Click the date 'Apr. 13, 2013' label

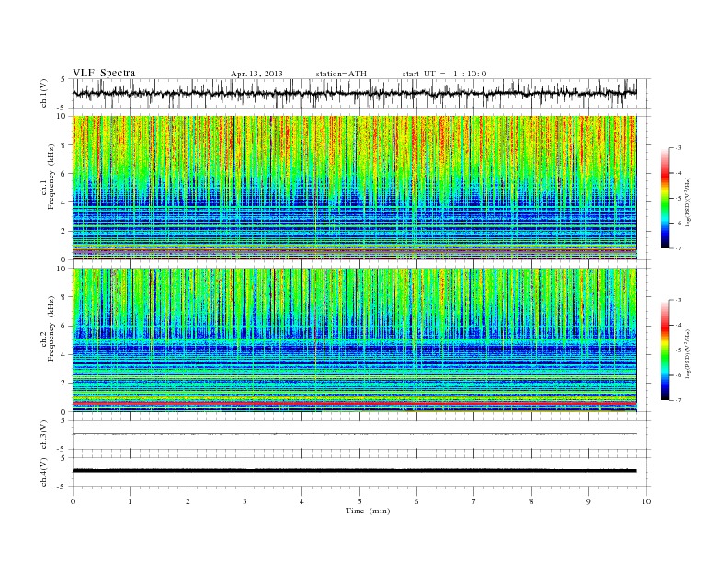coord(256,74)
